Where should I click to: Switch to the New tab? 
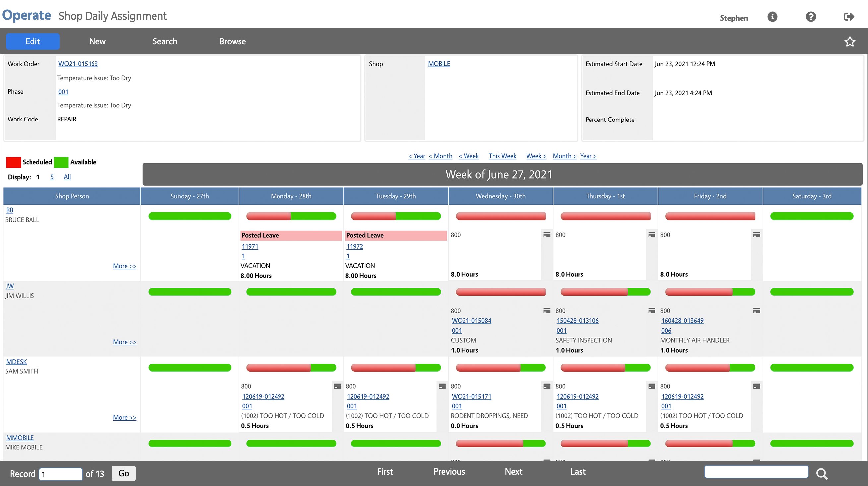[x=97, y=41]
